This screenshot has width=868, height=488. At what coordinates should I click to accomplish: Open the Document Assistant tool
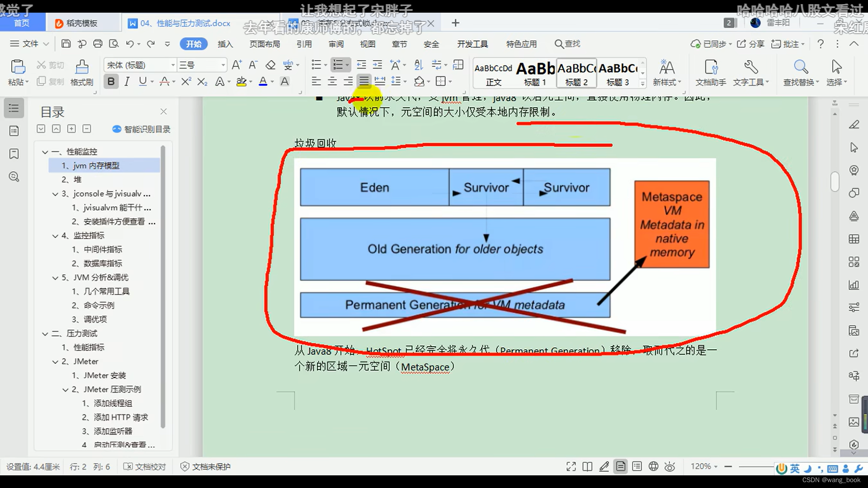click(711, 68)
